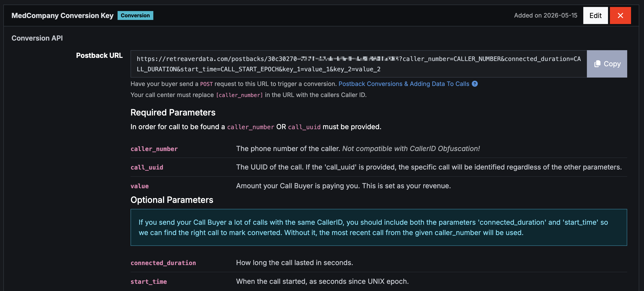Click the Conversion API heading
This screenshot has height=291, width=644.
[37, 38]
